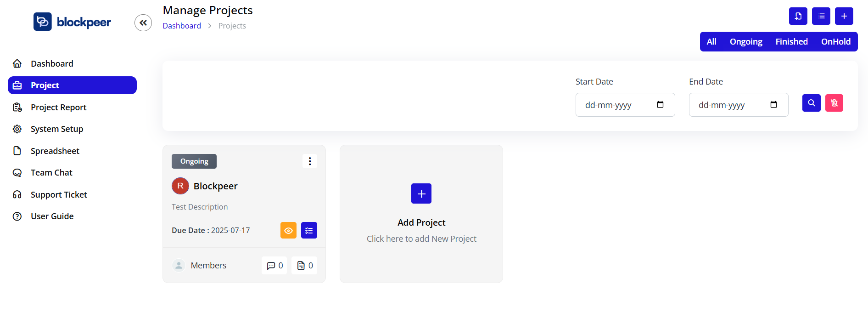Collapse the sidebar with the double-arrow toggle

[x=143, y=23]
